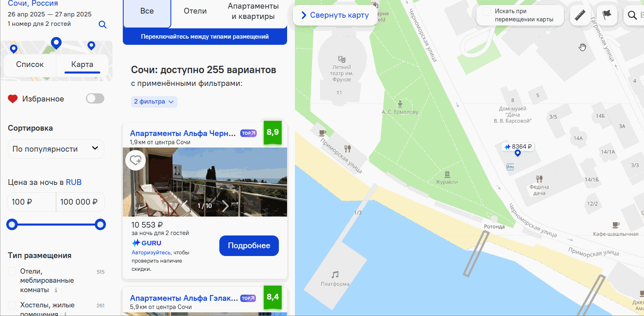Click the minimum price slider handle
The width and height of the screenshot is (644, 316).
(x=12, y=224)
